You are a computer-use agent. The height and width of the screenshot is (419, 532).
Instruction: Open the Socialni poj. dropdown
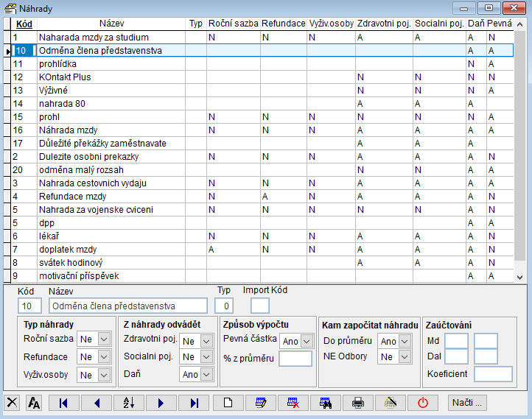206,356
